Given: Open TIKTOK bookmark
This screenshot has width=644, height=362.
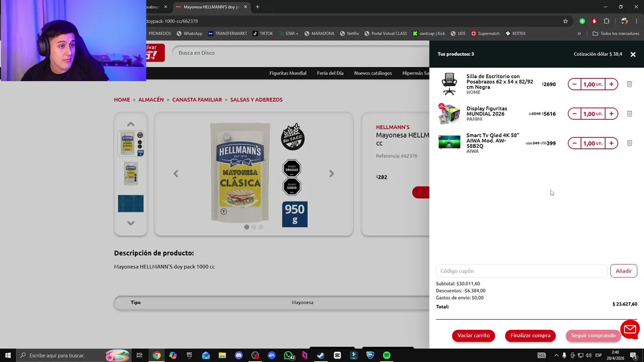Looking at the screenshot, I should pos(263,34).
